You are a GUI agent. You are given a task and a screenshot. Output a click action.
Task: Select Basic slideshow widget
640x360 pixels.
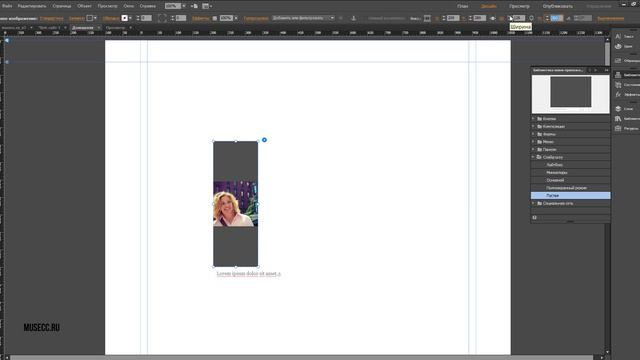[x=555, y=180]
